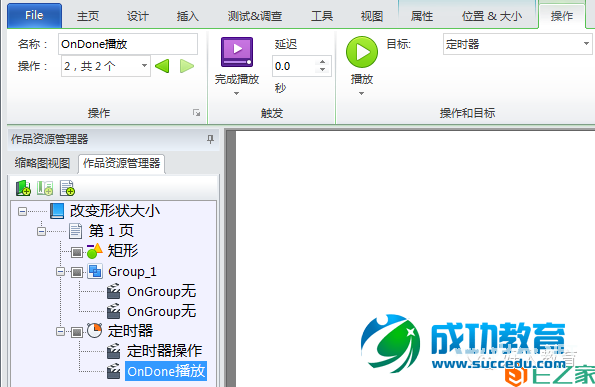The image size is (595, 387).
Task: Open the 操作 group dialog launcher
Action: coord(196,113)
